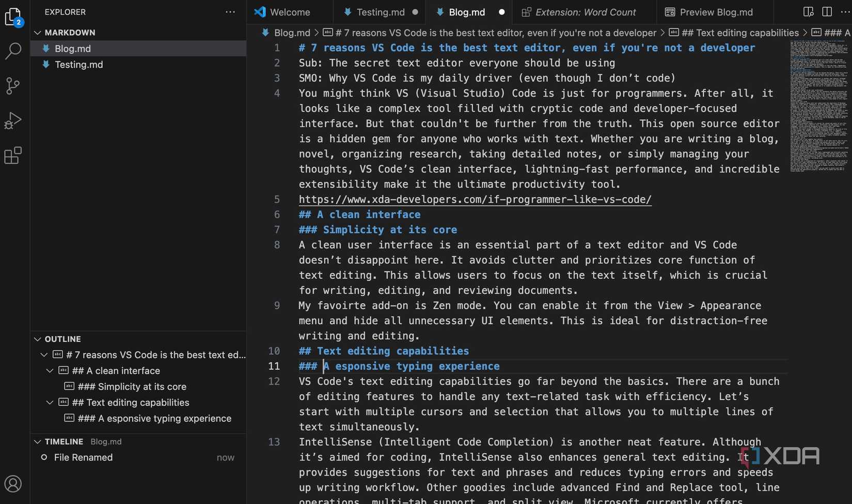The image size is (852, 504).
Task: Open the editor actions More Actions menu
Action: 845,11
